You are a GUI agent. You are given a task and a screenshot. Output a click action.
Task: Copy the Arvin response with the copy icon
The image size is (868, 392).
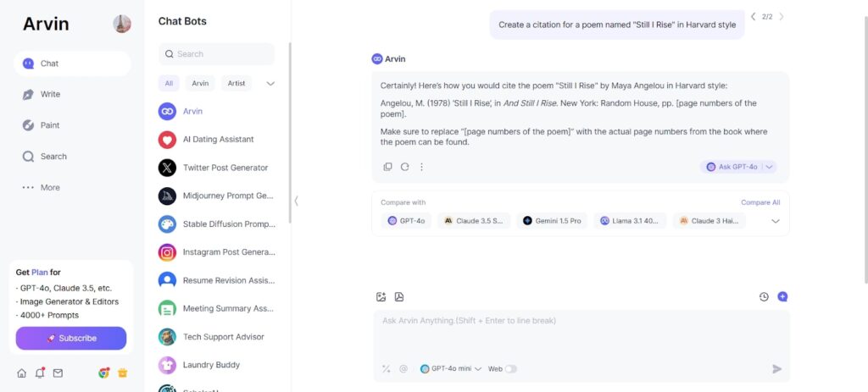point(388,167)
